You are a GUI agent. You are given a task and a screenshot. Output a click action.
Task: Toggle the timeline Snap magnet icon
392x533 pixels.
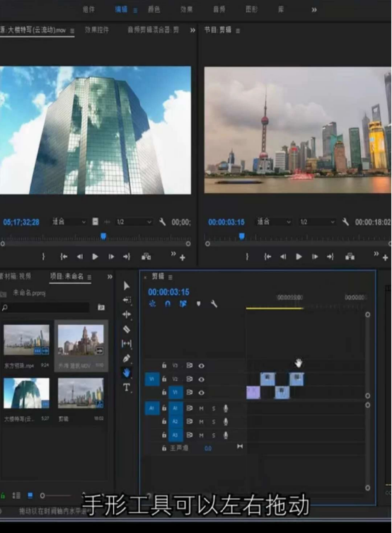pyautogui.click(x=168, y=304)
